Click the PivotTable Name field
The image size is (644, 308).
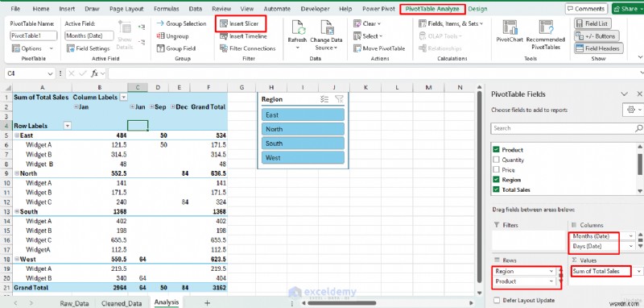point(34,35)
